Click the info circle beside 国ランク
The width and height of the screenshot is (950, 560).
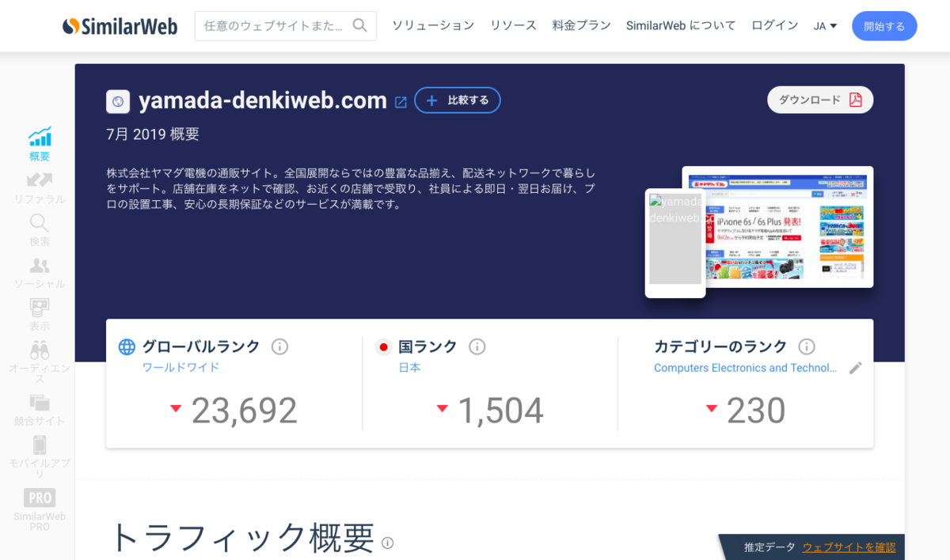tap(477, 346)
